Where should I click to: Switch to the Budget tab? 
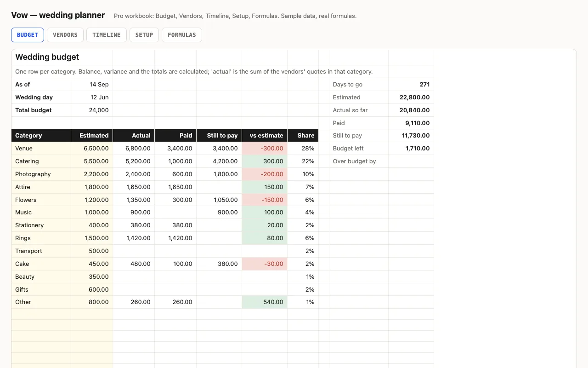point(28,35)
